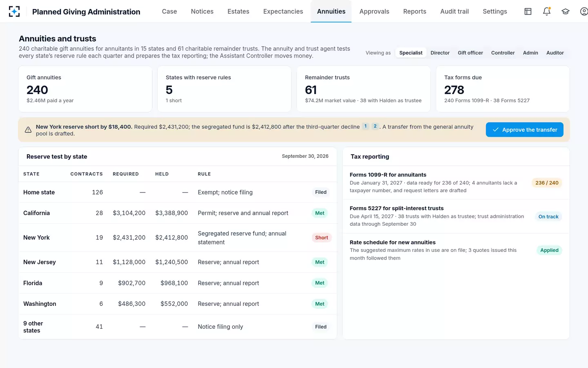Image resolution: width=588 pixels, height=368 pixels.
Task: Click the 236 / 240 progress badge
Action: point(547,183)
